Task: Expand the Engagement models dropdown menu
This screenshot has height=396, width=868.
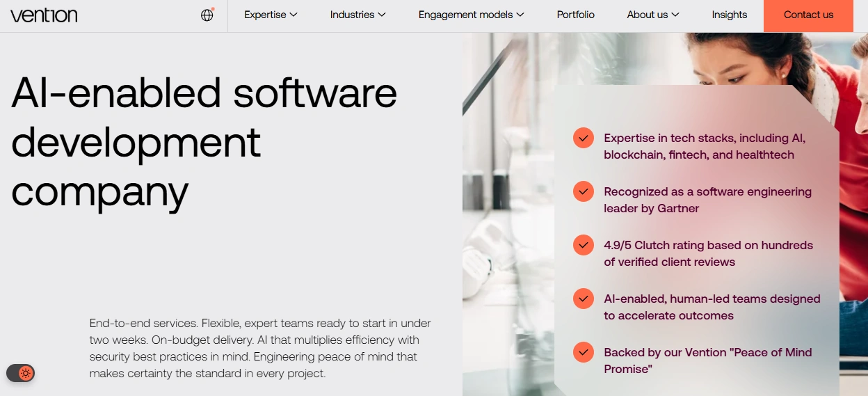Action: coord(471,15)
